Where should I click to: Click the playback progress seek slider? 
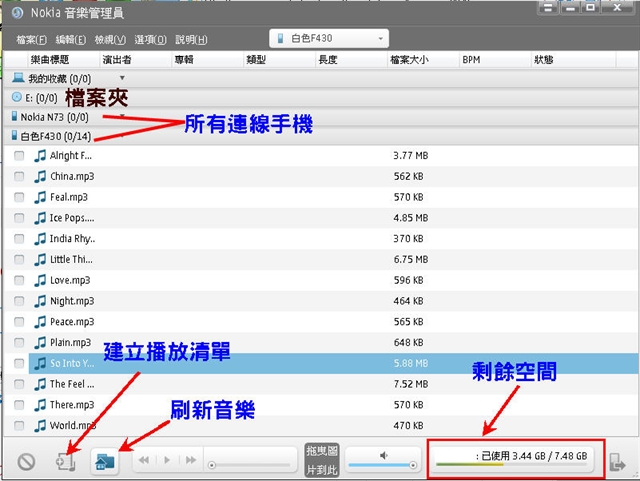point(250,465)
